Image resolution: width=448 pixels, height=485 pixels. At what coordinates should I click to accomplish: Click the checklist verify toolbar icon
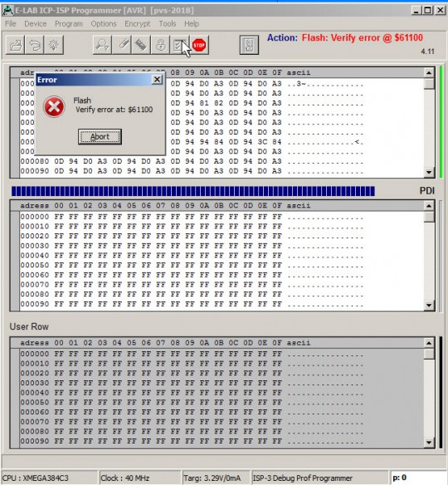tap(179, 45)
